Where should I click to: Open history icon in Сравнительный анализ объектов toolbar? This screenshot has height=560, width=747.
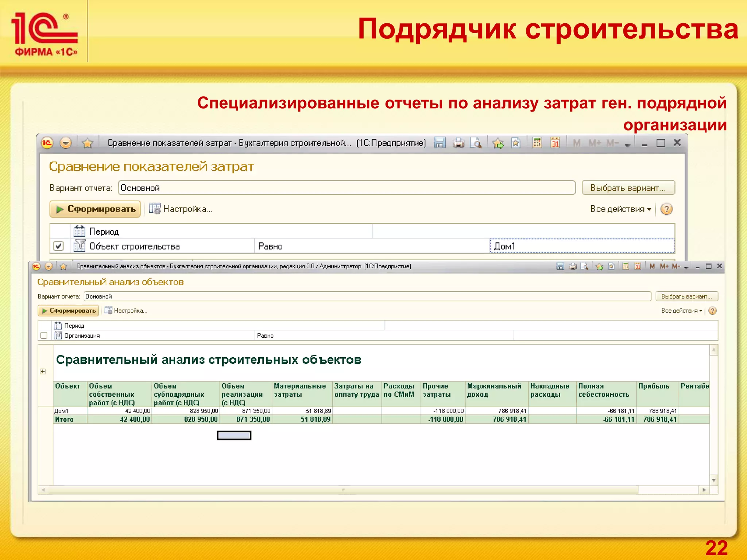pyautogui.click(x=611, y=266)
